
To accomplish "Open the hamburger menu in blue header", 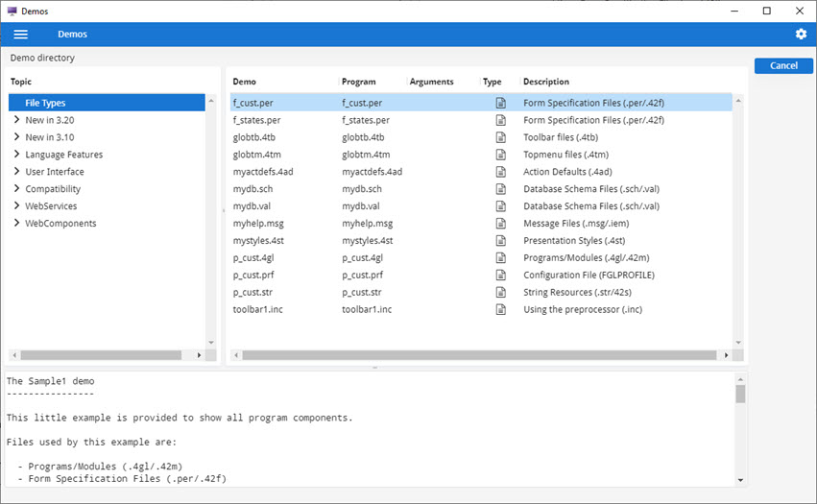I will pos(21,35).
